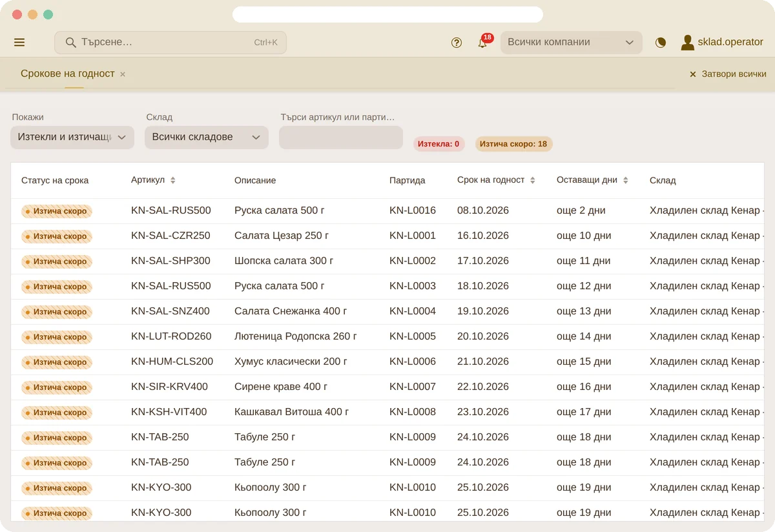The image size is (775, 532).
Task: Select batch KN-L0016 cell
Action: click(x=413, y=210)
